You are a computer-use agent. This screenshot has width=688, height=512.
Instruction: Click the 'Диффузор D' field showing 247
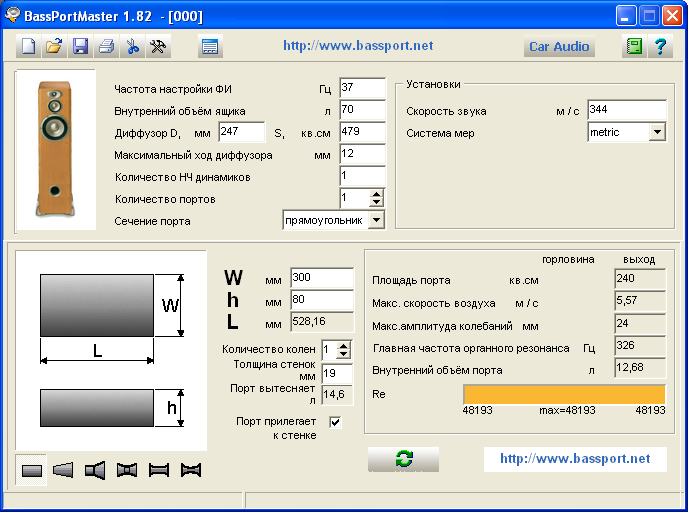tap(242, 132)
